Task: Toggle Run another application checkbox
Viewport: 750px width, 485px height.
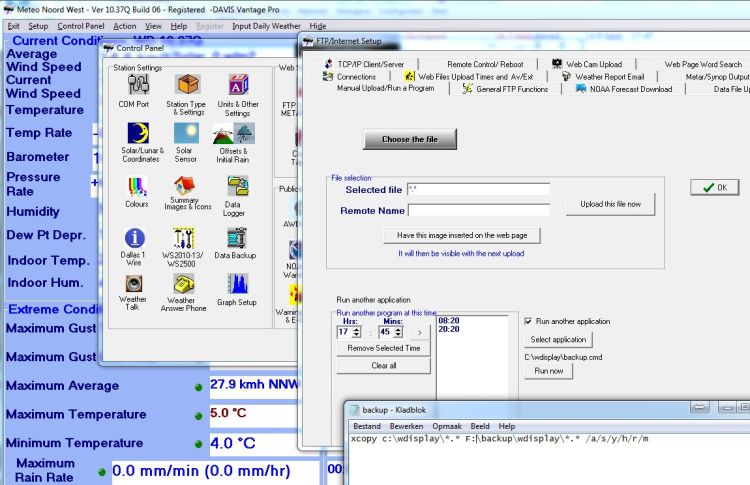Action: [x=528, y=321]
